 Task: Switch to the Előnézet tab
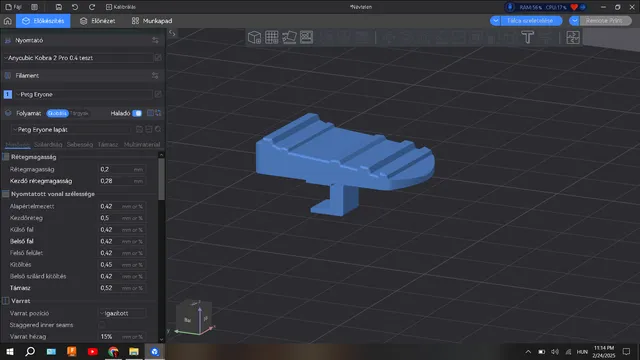(98, 21)
